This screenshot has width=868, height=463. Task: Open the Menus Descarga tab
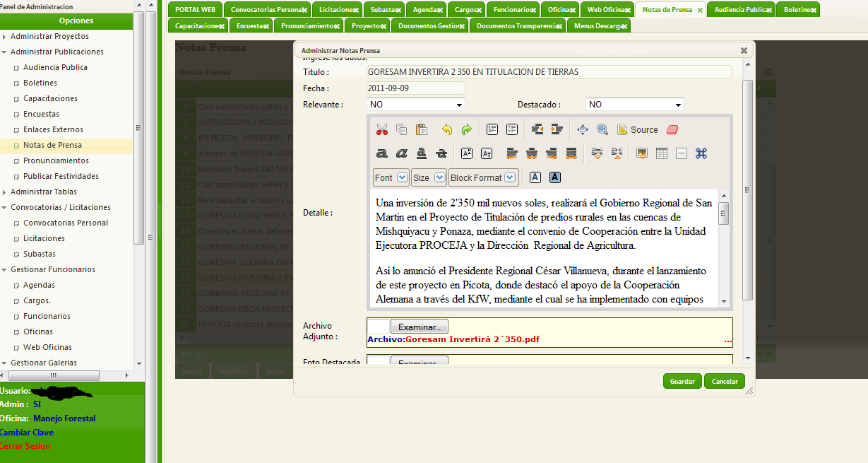tap(598, 25)
